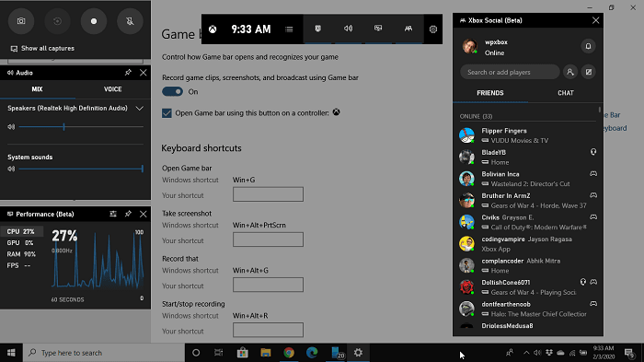Screen dimensions: 644x362
Task: Close the Audio widget
Action: click(x=143, y=73)
